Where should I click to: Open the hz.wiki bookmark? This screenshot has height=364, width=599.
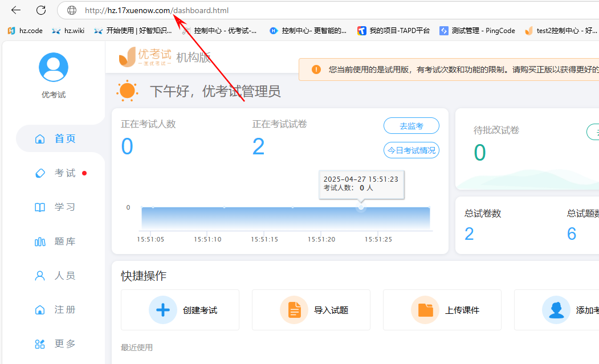tap(68, 31)
